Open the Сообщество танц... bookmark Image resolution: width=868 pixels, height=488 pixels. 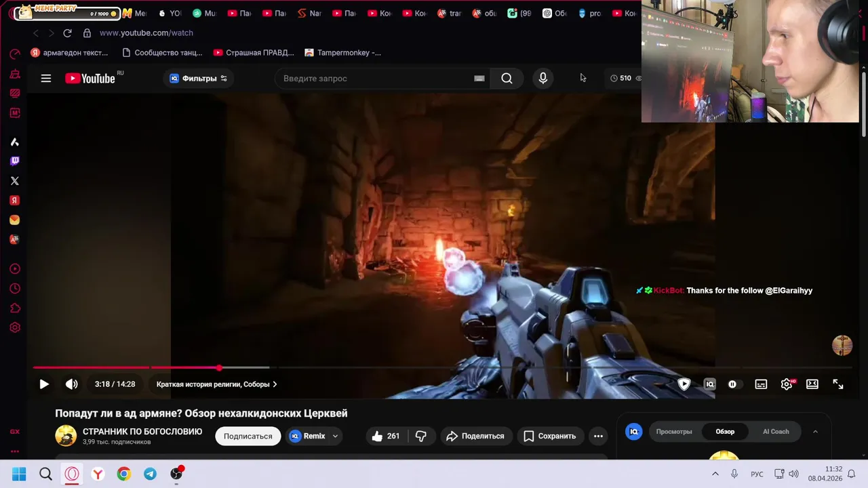pos(162,53)
